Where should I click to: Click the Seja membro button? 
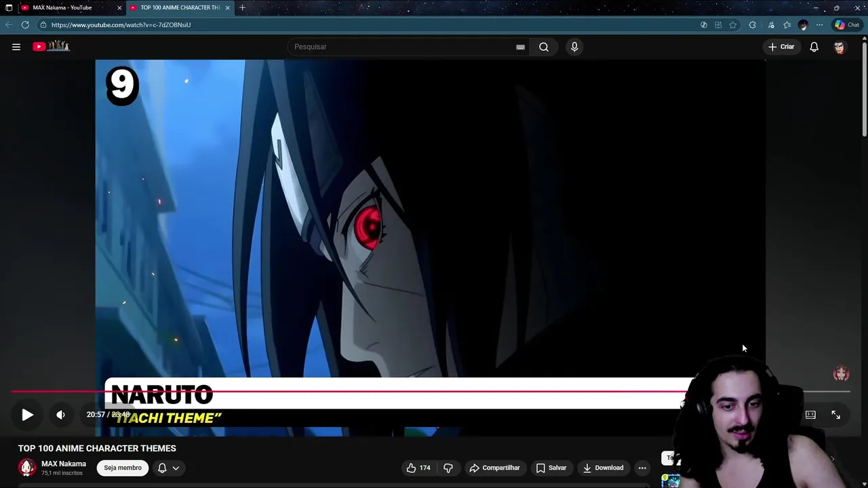coord(123,468)
